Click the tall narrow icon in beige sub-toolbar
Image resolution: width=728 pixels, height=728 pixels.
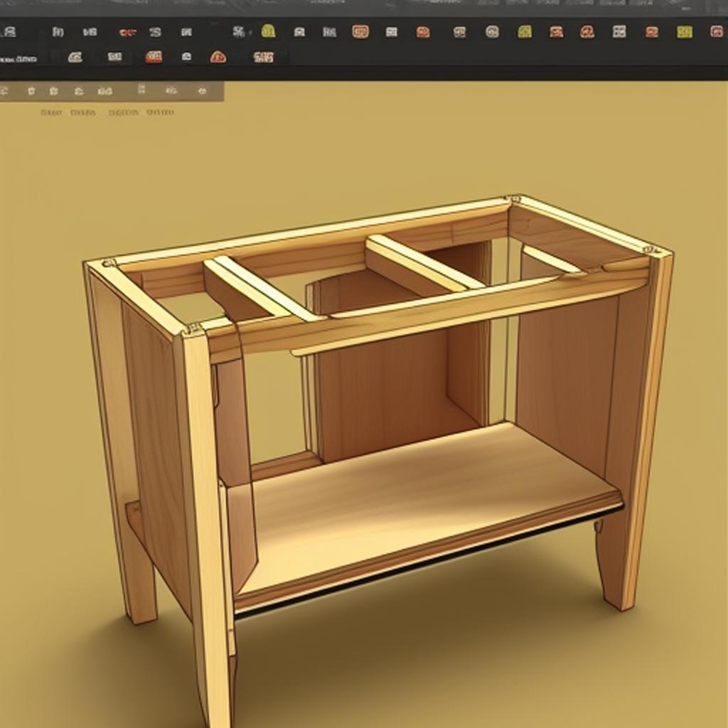141,89
